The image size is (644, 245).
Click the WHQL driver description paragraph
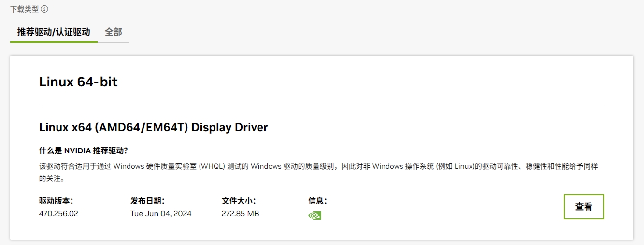[318, 172]
